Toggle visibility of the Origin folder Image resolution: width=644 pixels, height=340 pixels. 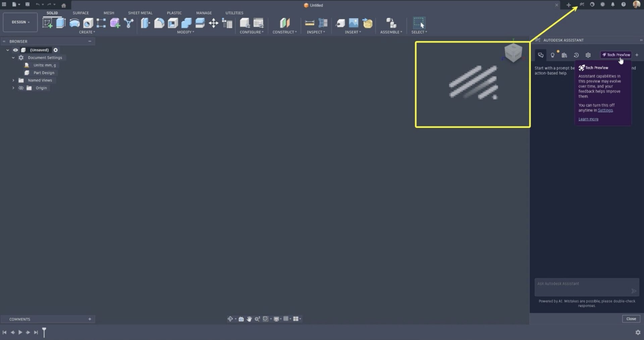click(21, 88)
